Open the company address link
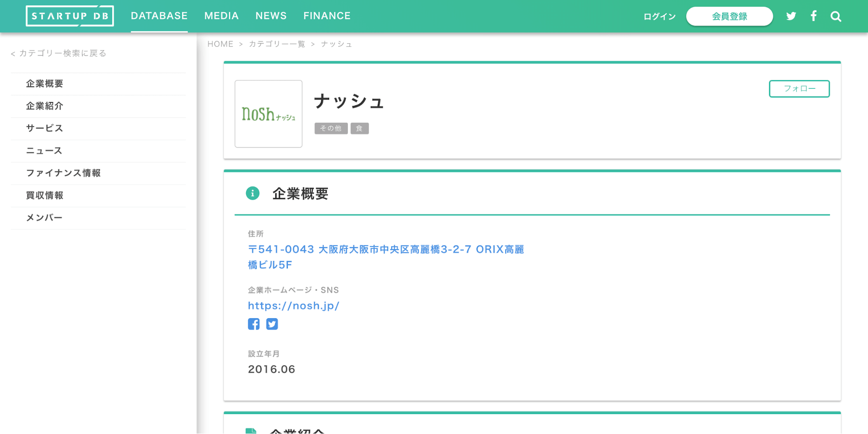The width and height of the screenshot is (868, 434). coord(386,257)
